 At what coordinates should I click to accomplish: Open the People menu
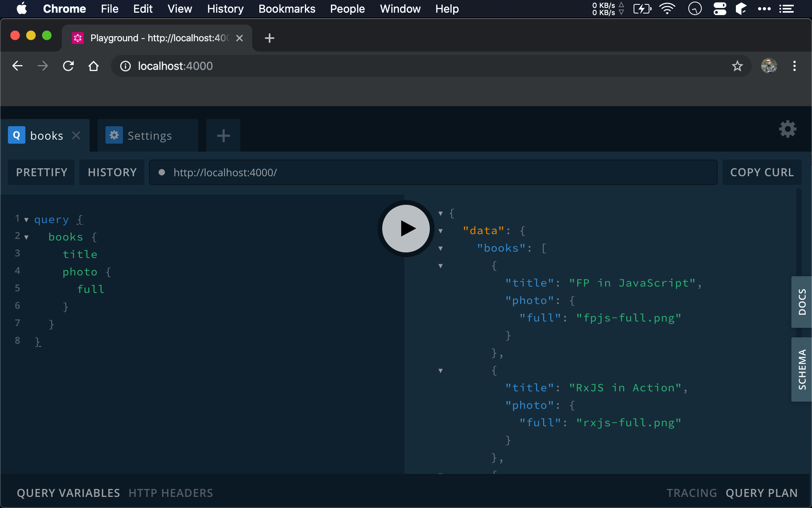click(x=347, y=9)
